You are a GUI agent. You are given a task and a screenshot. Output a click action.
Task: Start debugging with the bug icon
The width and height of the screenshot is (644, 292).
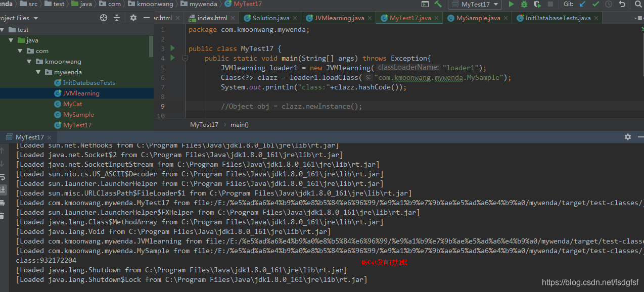(524, 4)
